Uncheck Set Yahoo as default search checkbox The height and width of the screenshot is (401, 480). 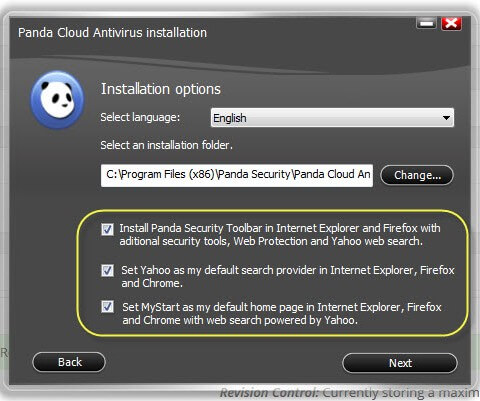pyautogui.click(x=107, y=271)
